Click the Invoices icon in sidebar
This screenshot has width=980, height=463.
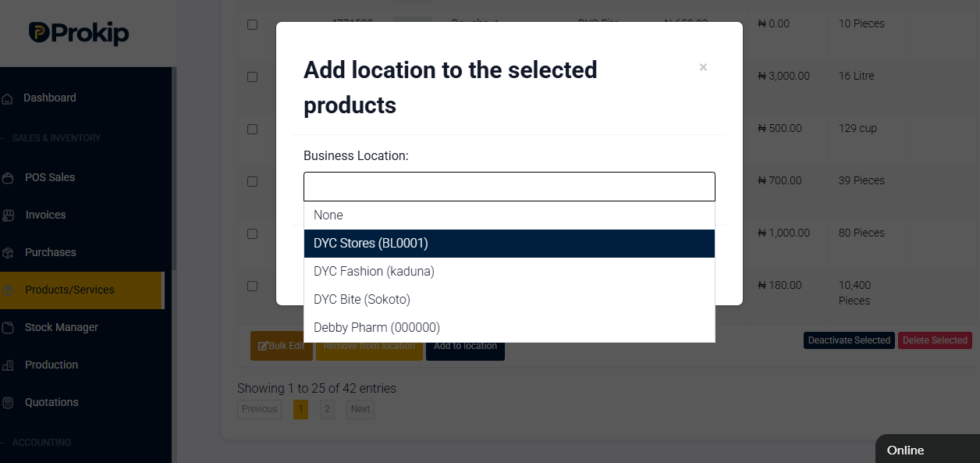point(9,215)
